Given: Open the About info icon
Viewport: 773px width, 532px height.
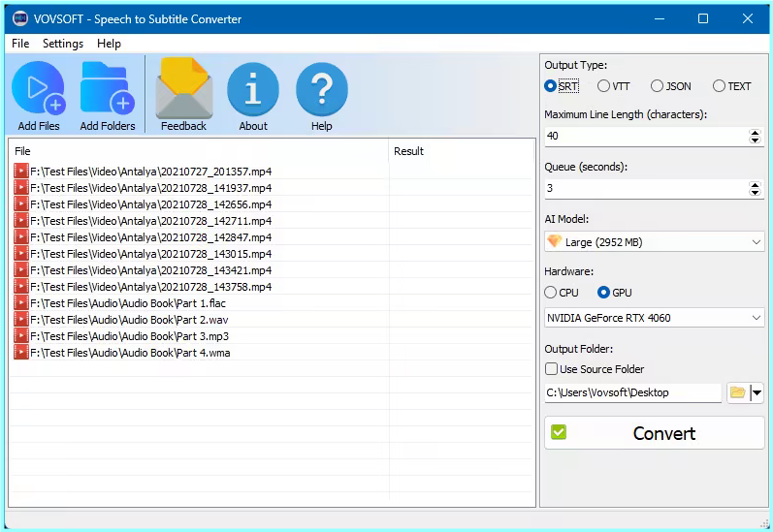Looking at the screenshot, I should [x=253, y=90].
